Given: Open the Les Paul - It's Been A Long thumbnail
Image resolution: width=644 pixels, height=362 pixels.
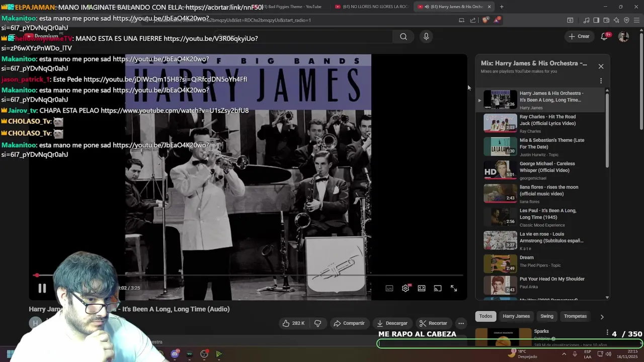Looking at the screenshot, I should (x=501, y=217).
